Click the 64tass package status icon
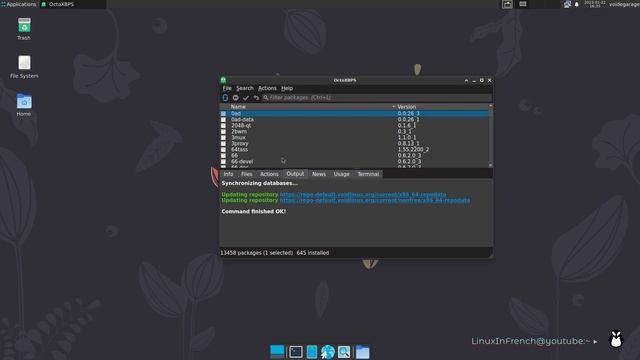The width and height of the screenshot is (640, 360). click(x=223, y=149)
